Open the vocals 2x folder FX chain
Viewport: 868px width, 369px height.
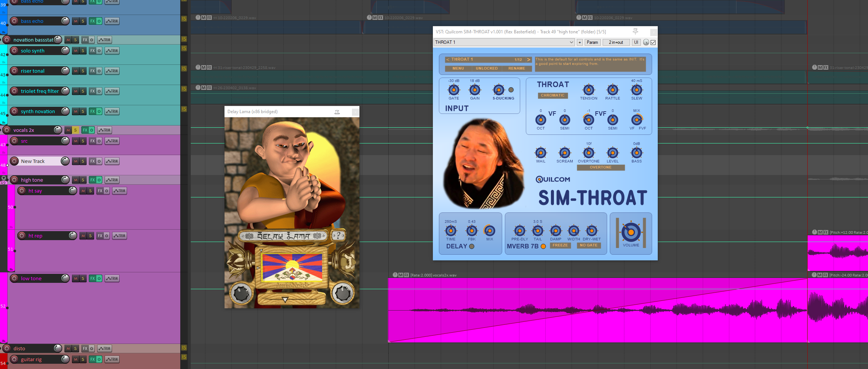click(x=85, y=130)
